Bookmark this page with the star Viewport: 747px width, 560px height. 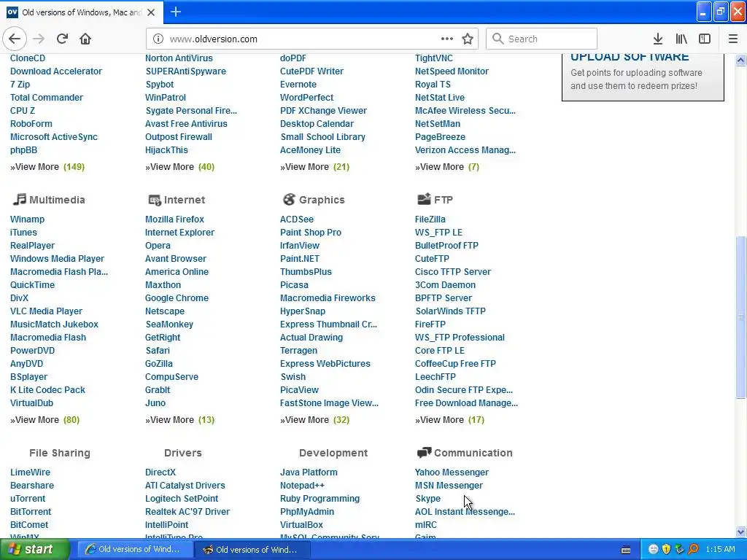[x=468, y=39]
